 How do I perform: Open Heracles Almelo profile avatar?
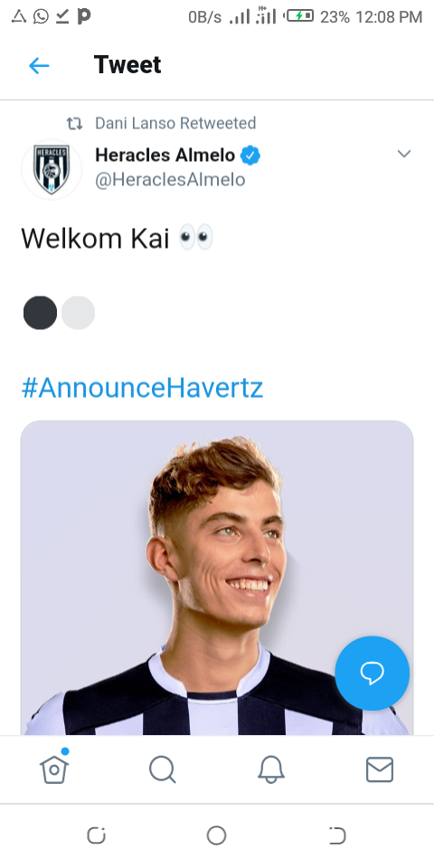click(52, 169)
